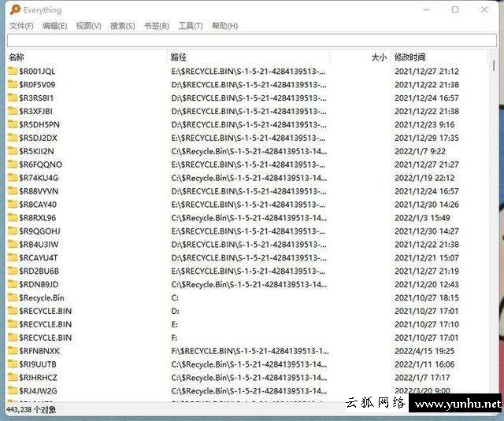Select folder icon of $RJ4JW2G
Viewport: 504px width, 421px height.
[13, 390]
